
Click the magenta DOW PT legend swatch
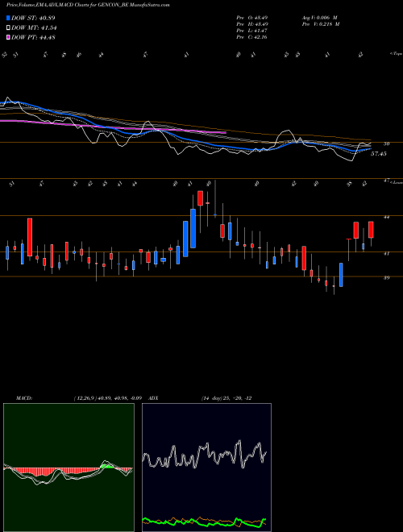[x=8, y=37]
